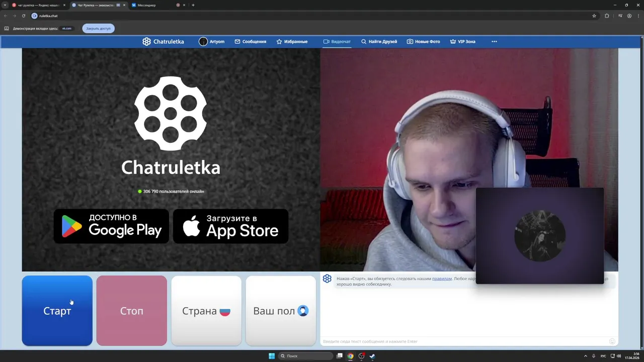
Task: Click the large Chatruletka revolver logo
Action: click(171, 113)
